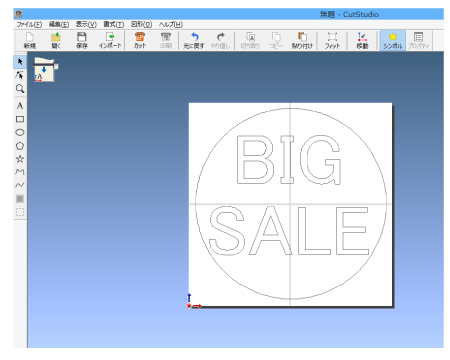Select the rectangle drawing tool
450x360 pixels.
[20, 119]
